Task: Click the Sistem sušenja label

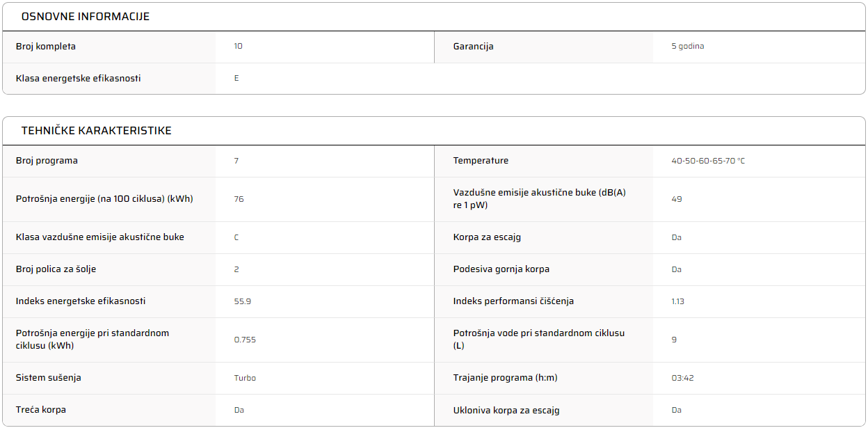Action: (49, 378)
